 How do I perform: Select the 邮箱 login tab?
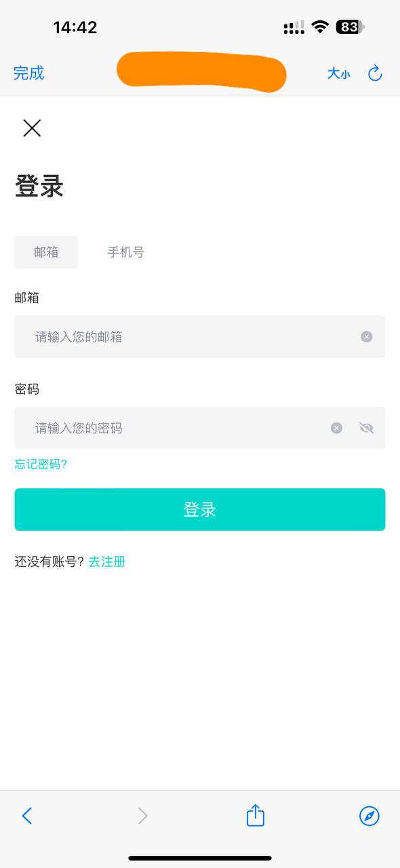coord(45,252)
